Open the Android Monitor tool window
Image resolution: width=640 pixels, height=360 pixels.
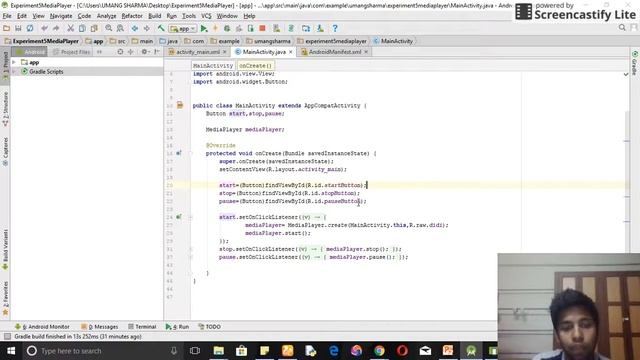coord(42,327)
